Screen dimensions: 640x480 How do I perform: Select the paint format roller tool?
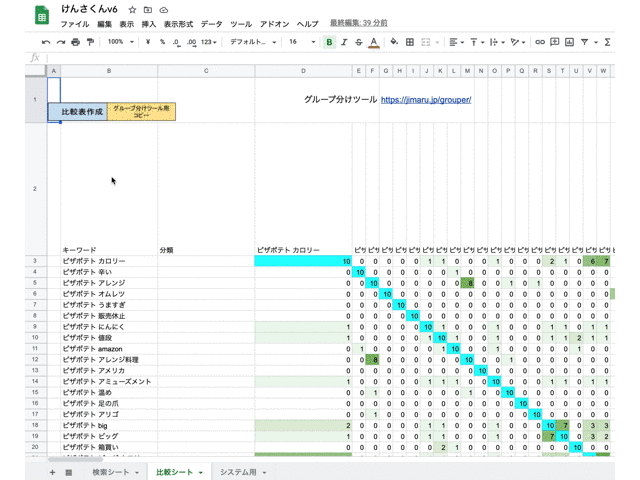(x=90, y=42)
